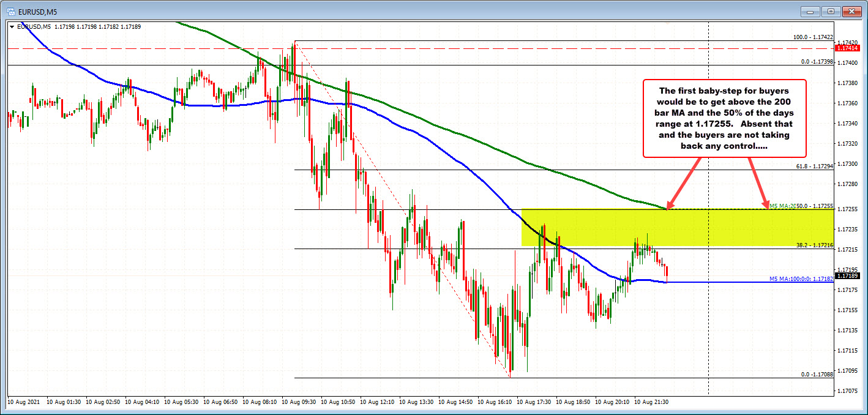
Task: Click the red 1.17414 price tag on the axis
Action: pyautogui.click(x=847, y=48)
